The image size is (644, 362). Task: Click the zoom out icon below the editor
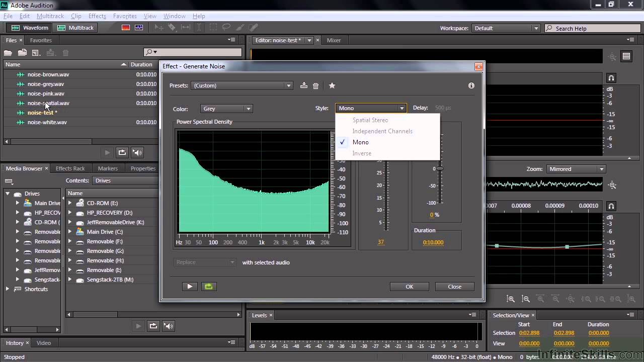click(x=526, y=299)
